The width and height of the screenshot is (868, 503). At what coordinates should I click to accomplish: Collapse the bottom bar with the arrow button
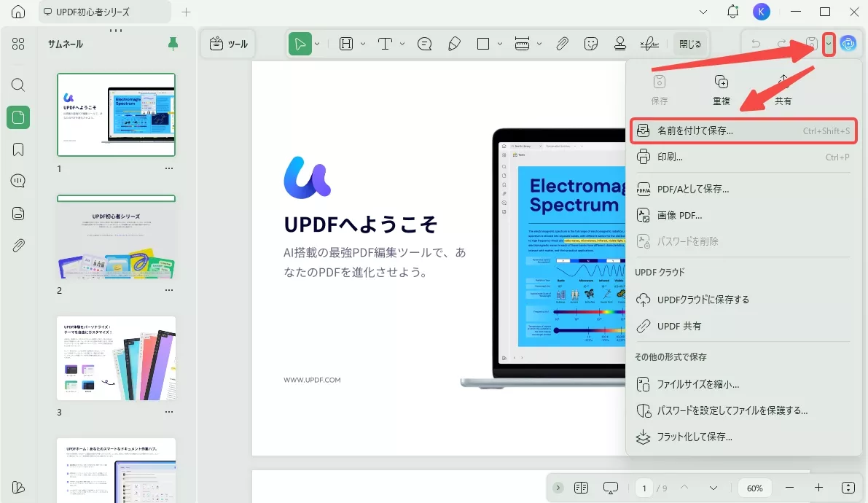(558, 488)
